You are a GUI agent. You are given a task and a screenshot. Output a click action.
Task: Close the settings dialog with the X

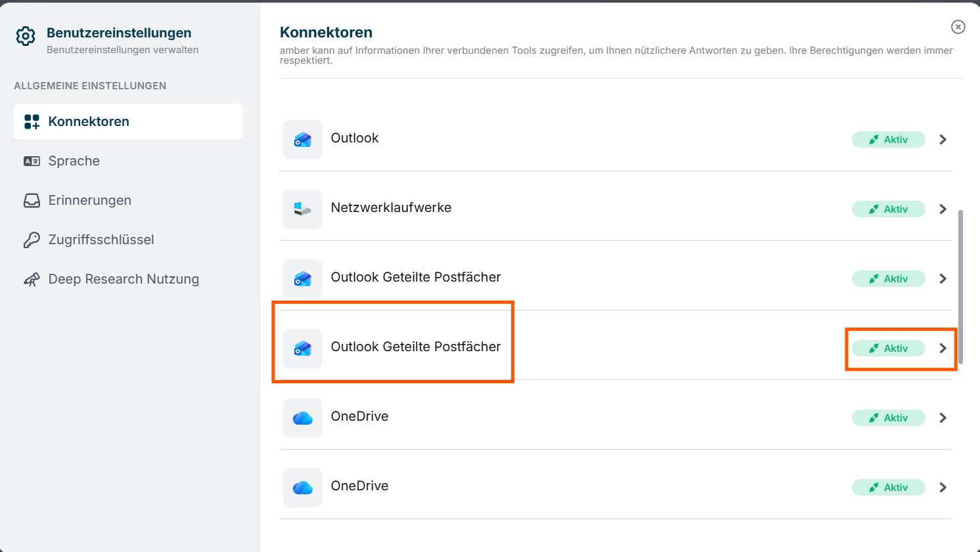(x=958, y=27)
